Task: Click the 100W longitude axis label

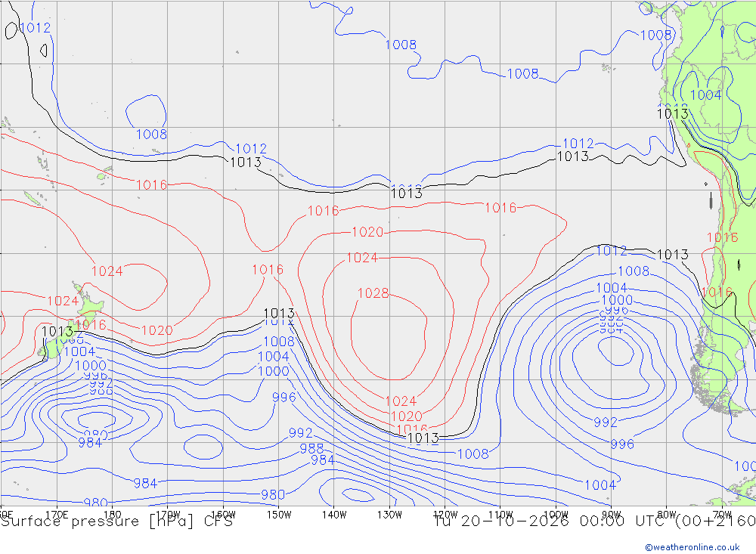Action: [556, 515]
